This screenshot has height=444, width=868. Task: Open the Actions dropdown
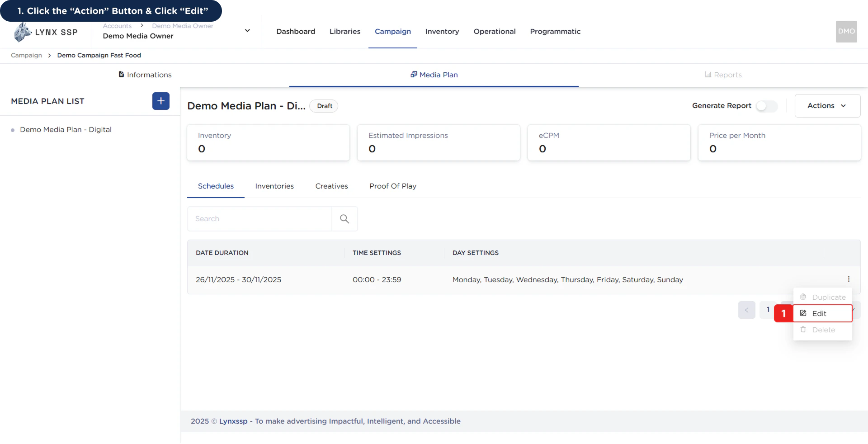click(827, 106)
